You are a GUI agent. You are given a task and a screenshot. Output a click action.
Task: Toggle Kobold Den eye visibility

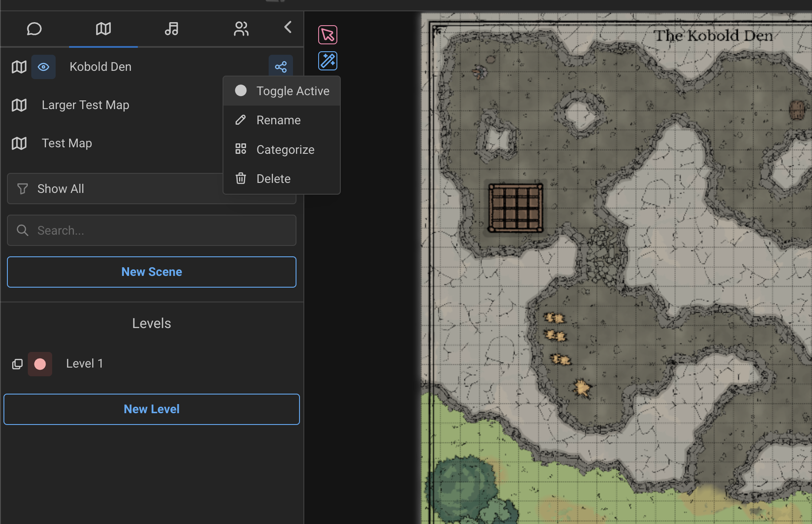[43, 67]
